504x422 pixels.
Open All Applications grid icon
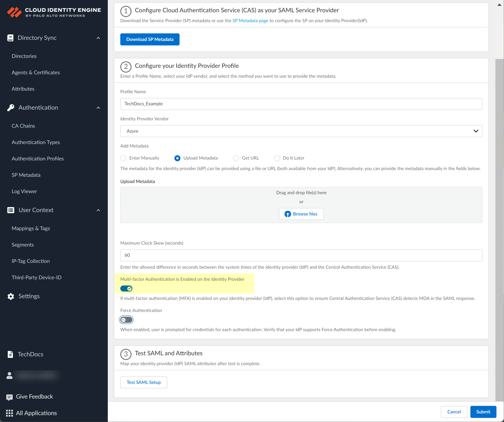9,413
